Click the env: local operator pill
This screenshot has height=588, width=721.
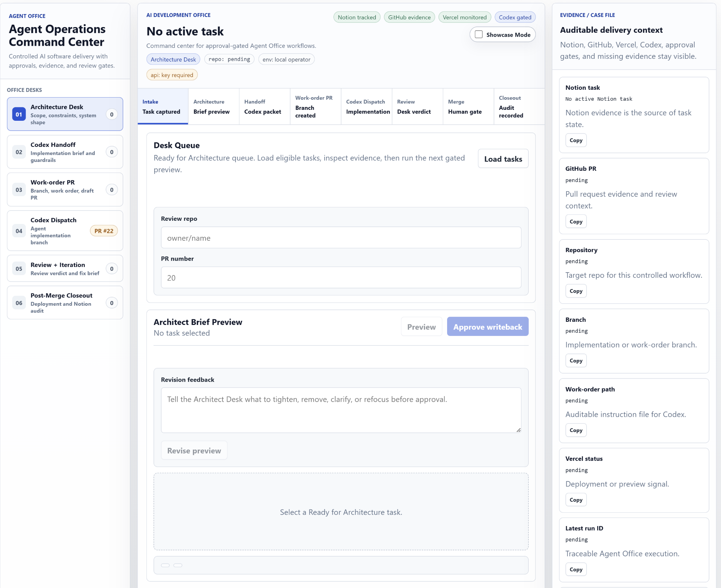(286, 60)
